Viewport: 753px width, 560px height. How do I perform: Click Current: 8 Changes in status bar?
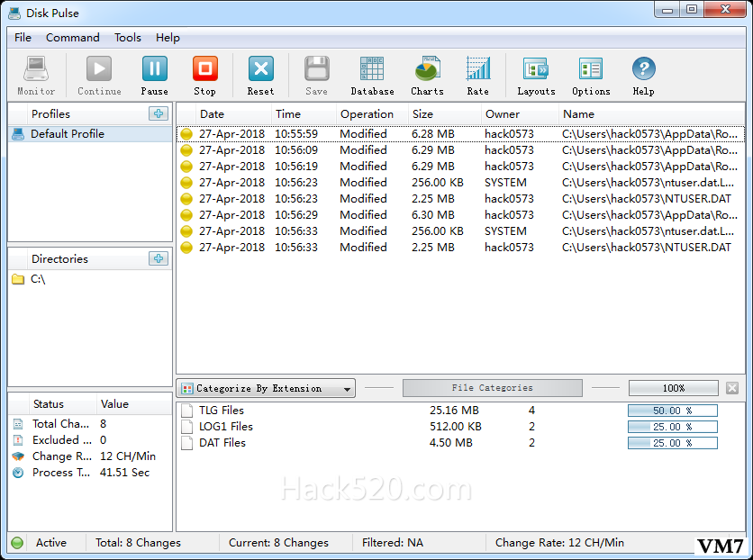[278, 543]
